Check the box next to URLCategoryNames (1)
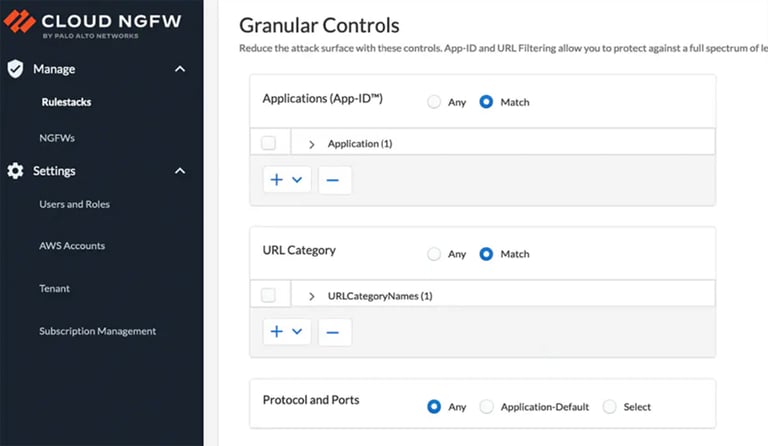Viewport: 768px width, 446px height. 268,296
